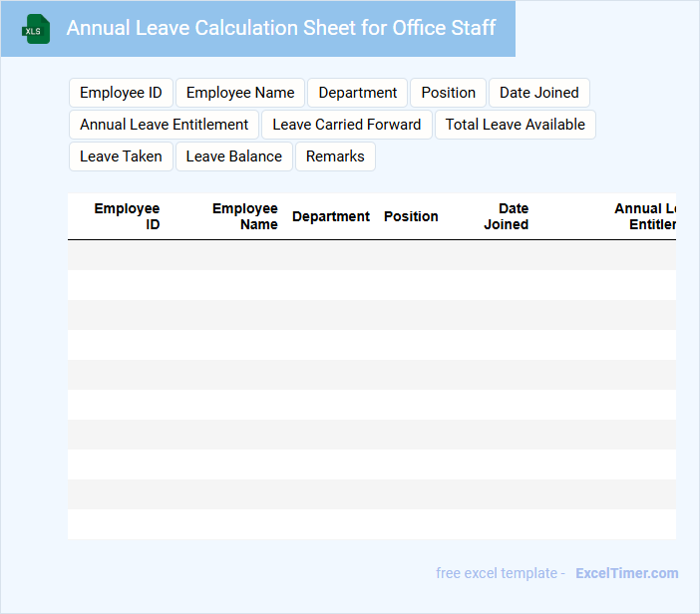The image size is (700, 614).
Task: Click the 'free excel template -' footer text
Action: coord(501,573)
